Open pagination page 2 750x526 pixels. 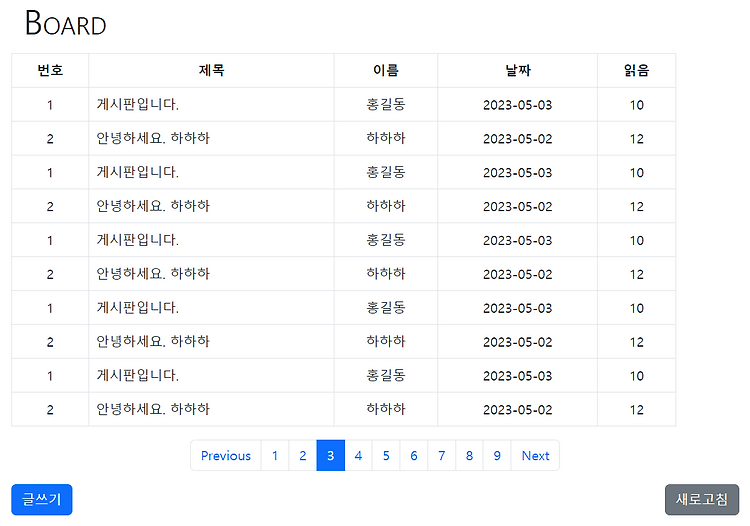[x=303, y=455]
